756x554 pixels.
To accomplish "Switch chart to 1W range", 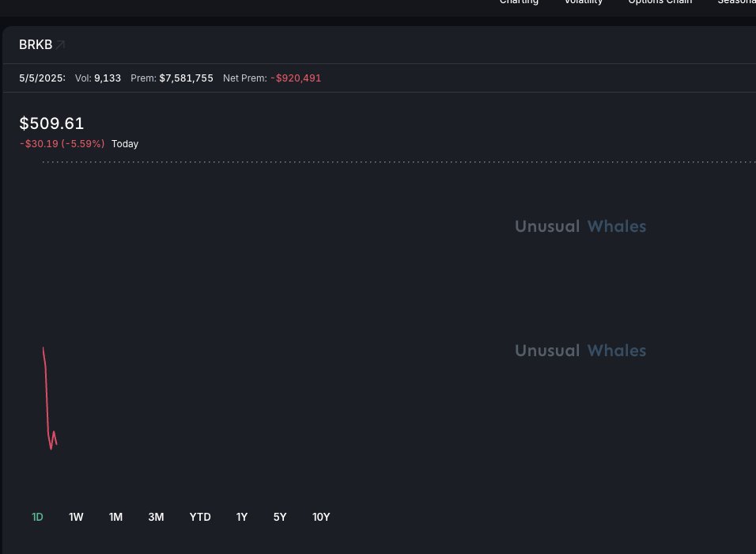I will [x=76, y=517].
